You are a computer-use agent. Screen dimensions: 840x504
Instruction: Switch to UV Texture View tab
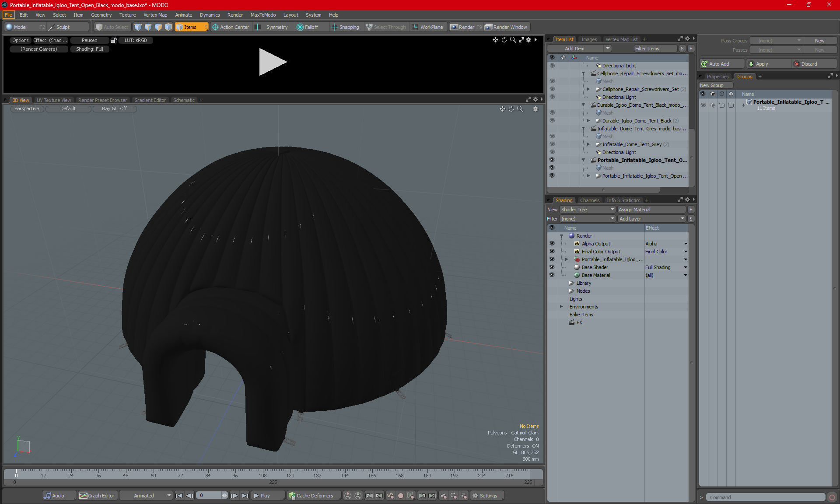[x=54, y=100]
